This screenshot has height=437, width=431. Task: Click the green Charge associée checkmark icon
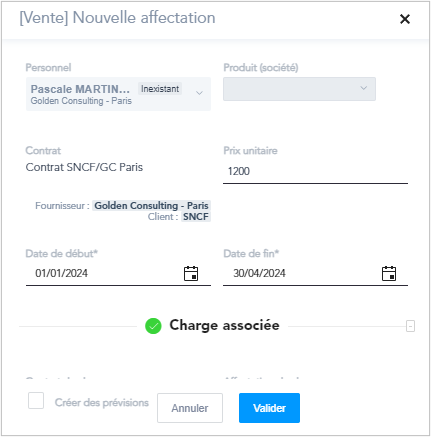click(x=153, y=326)
